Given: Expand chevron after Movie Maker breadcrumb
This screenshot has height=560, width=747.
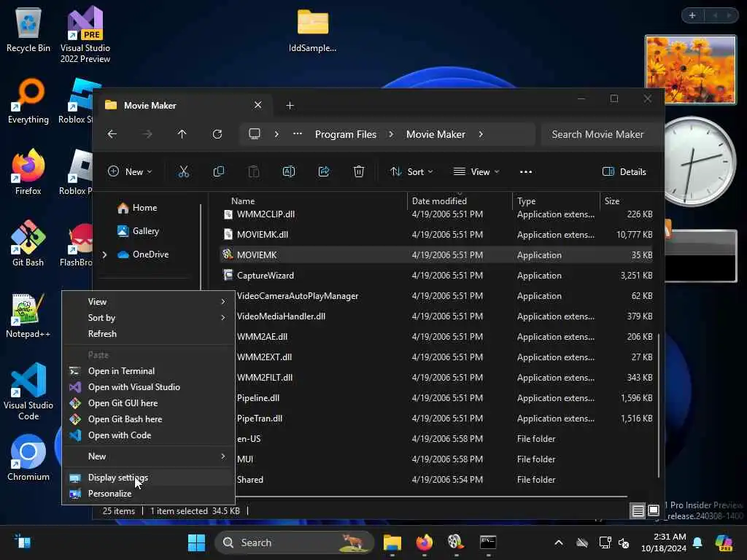Looking at the screenshot, I should [x=481, y=134].
